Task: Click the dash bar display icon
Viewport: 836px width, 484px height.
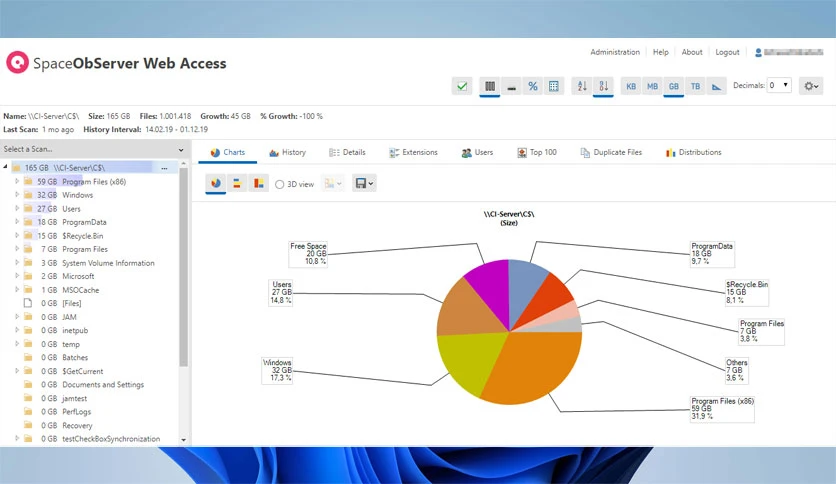Action: (x=511, y=86)
